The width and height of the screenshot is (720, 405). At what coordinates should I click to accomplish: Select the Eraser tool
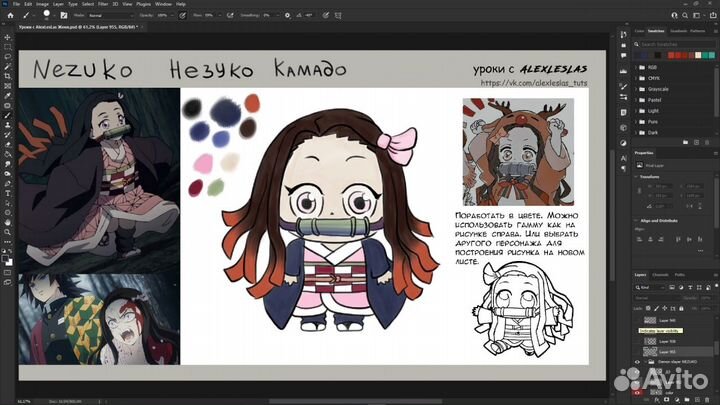point(7,145)
